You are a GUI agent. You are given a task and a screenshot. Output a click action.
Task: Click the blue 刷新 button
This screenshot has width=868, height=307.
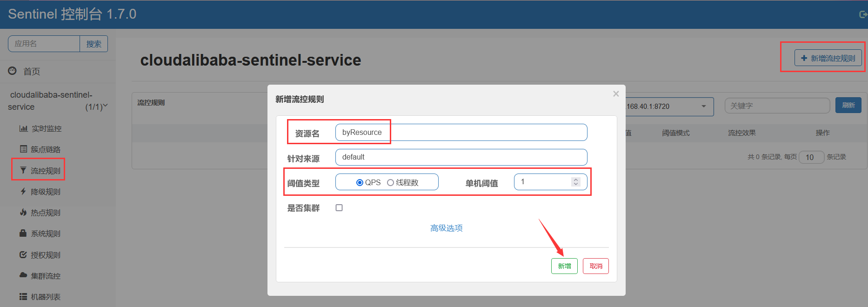coord(848,105)
